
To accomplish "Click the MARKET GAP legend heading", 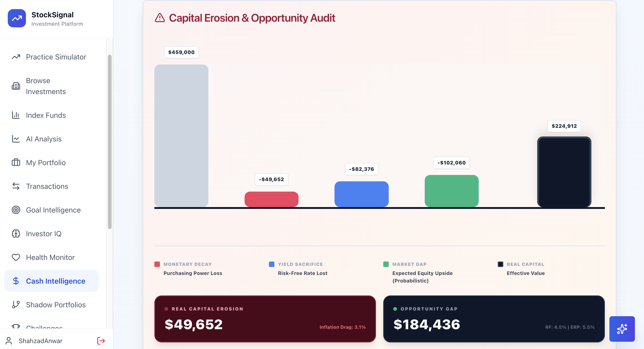I will (x=409, y=264).
